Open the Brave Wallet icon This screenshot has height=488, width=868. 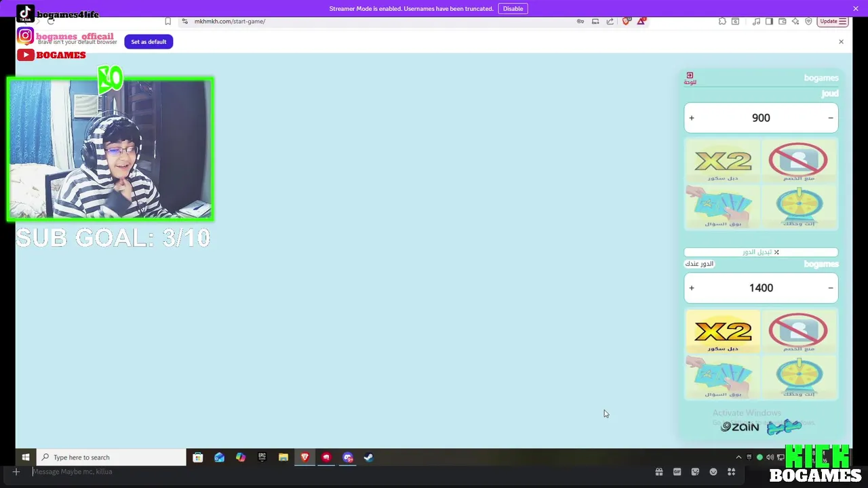(x=782, y=21)
